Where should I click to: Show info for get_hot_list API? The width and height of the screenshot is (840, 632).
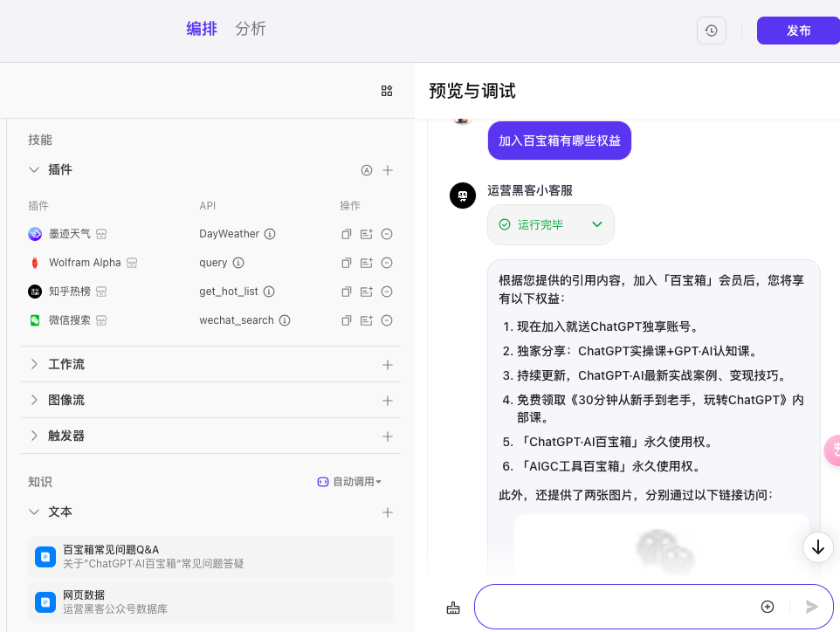269,292
